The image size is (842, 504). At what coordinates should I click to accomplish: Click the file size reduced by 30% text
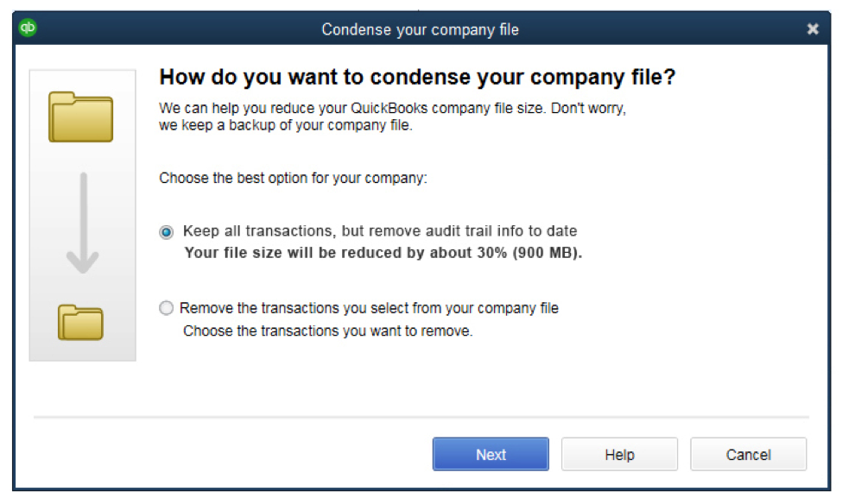[383, 254]
